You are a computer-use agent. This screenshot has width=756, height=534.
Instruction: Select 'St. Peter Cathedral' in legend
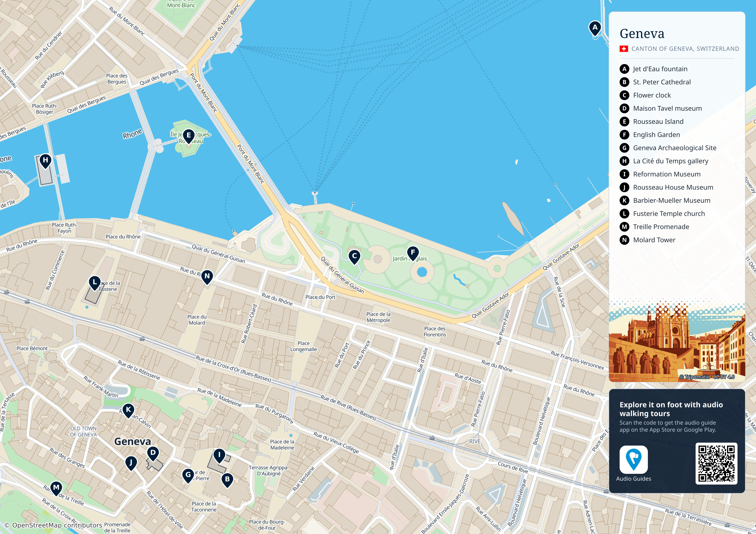[x=662, y=82]
